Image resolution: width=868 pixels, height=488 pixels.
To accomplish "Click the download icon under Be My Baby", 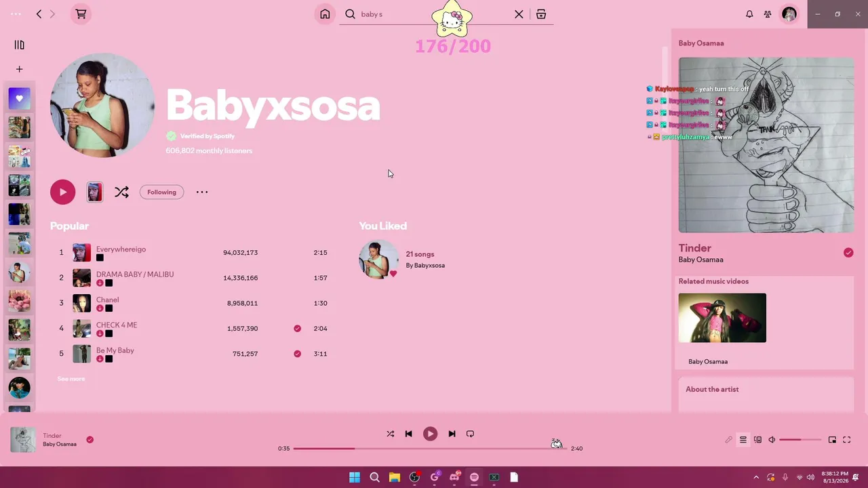I will point(100,359).
